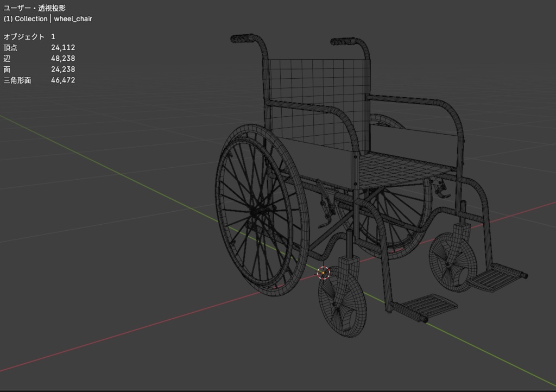This screenshot has width=556, height=392.
Task: Click the '頂点' statistics label
Action: tap(10, 47)
